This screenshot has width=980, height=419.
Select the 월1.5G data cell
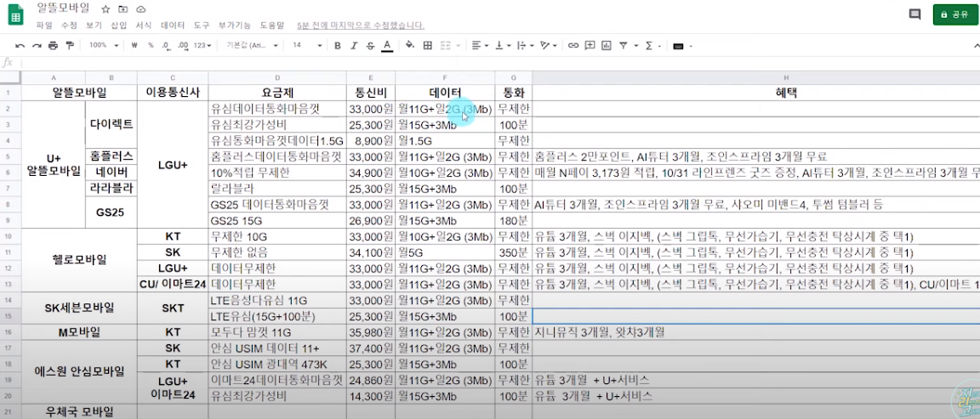coord(445,140)
